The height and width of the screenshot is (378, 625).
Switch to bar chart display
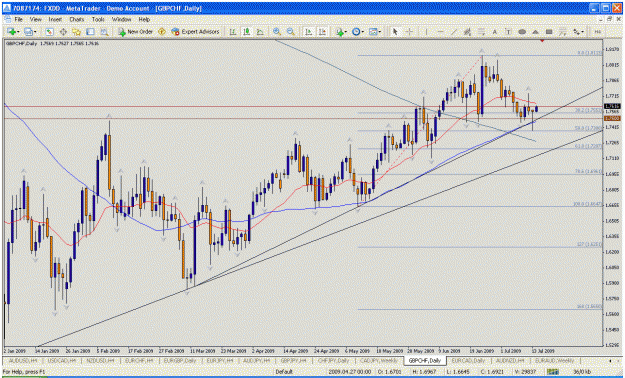[232, 32]
